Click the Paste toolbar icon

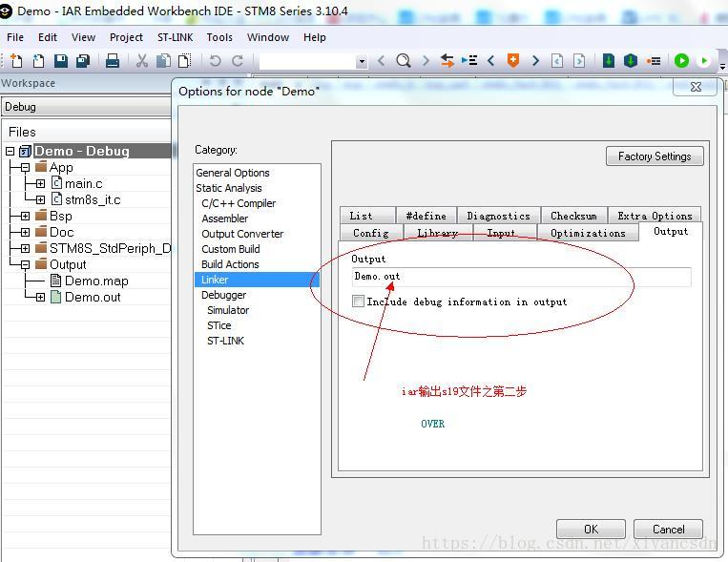point(185,61)
